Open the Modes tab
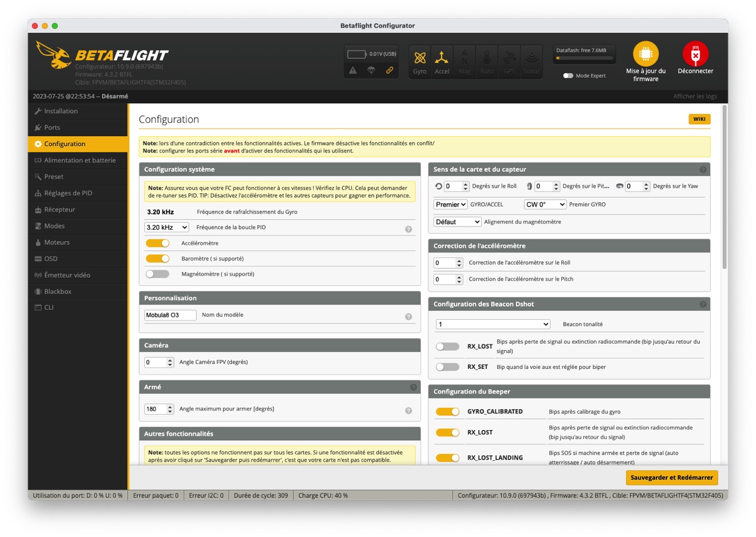The height and width of the screenshot is (537, 756). (x=77, y=225)
